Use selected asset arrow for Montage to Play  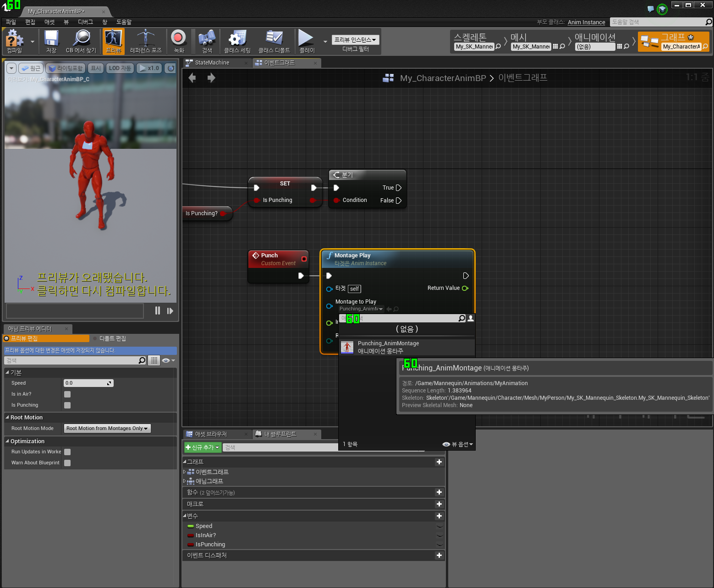coord(389,309)
